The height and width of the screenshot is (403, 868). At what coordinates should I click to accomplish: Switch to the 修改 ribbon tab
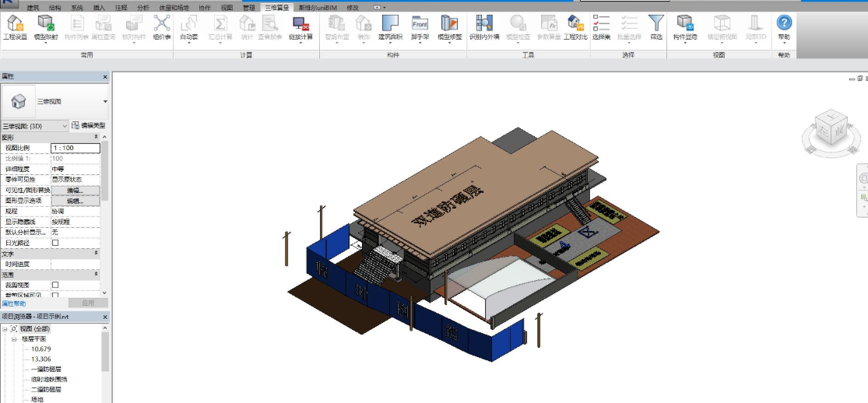click(353, 8)
